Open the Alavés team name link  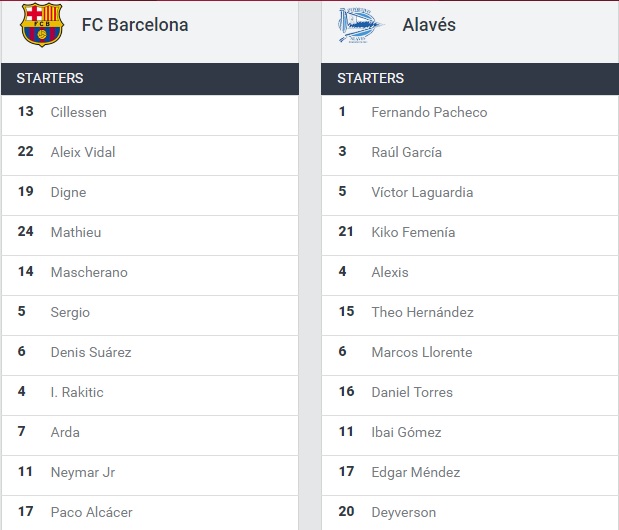click(427, 25)
